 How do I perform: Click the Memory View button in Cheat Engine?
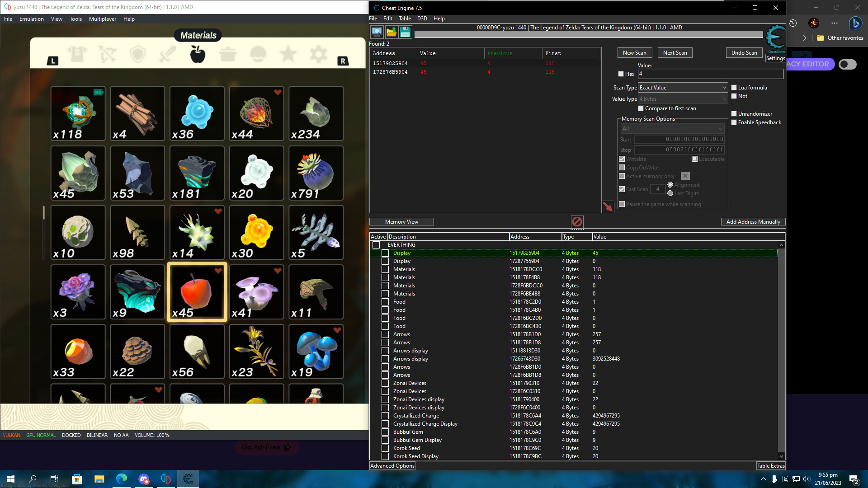tap(401, 221)
